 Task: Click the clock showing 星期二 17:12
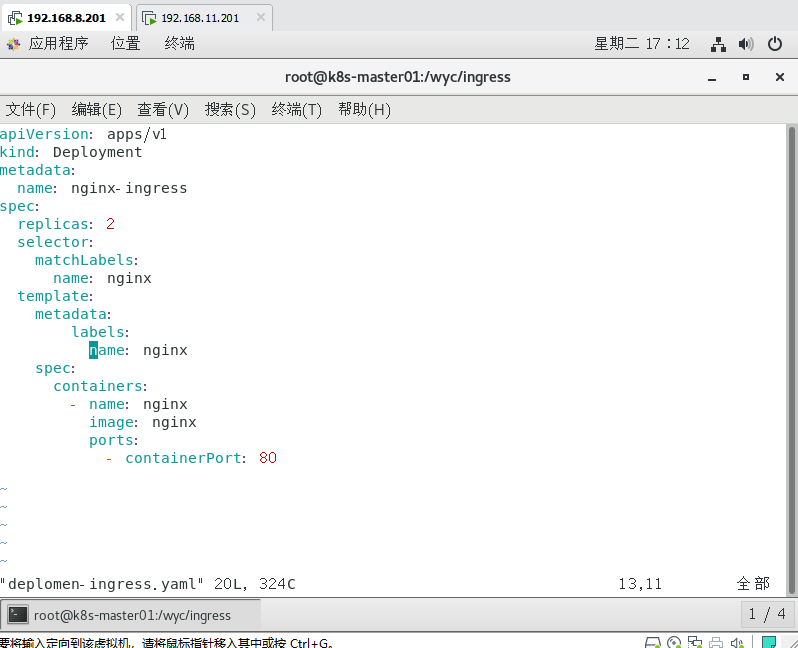point(642,44)
